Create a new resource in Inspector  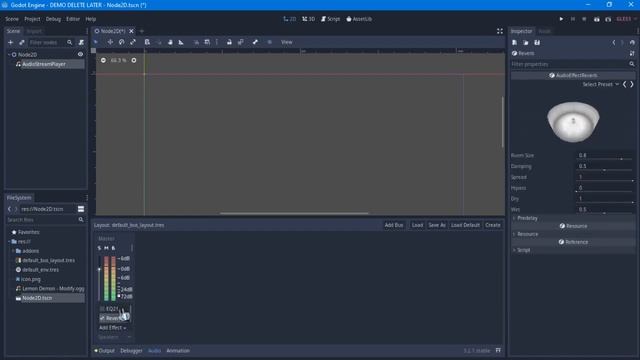coord(515,42)
